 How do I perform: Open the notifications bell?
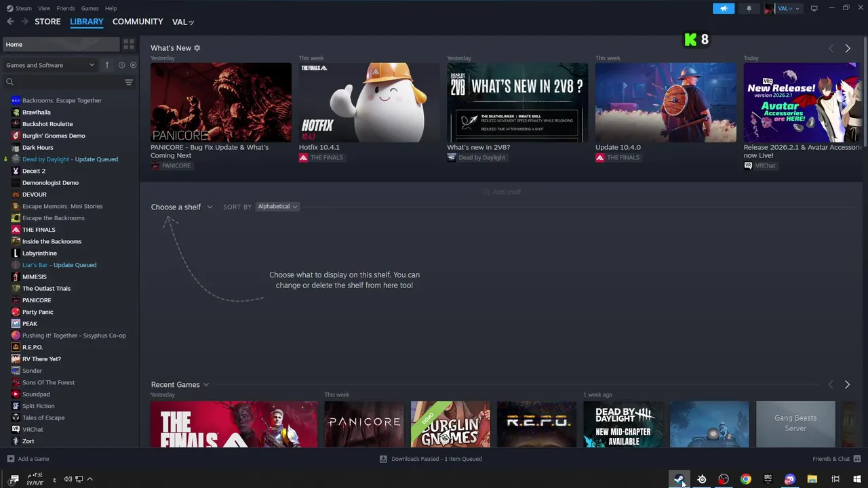coord(749,8)
